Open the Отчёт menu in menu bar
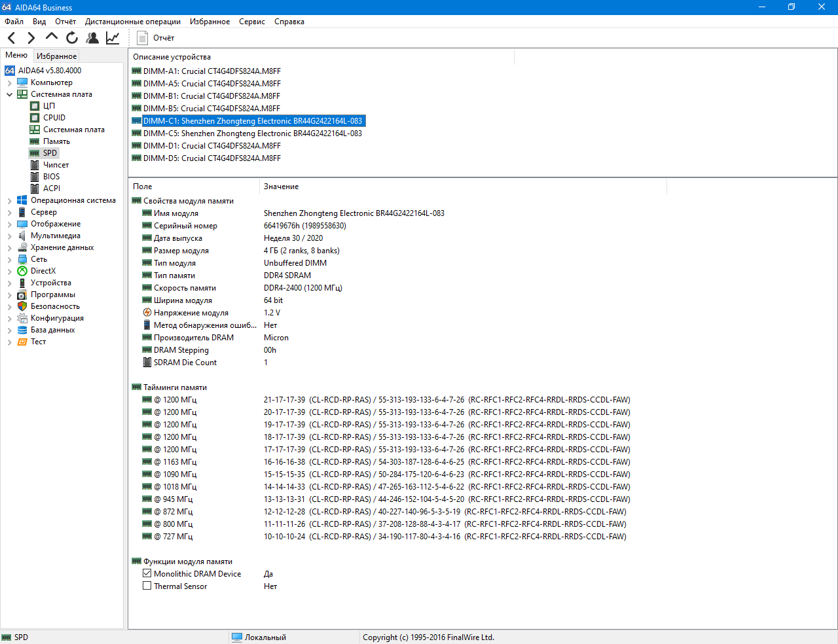The image size is (838, 644). [x=65, y=22]
